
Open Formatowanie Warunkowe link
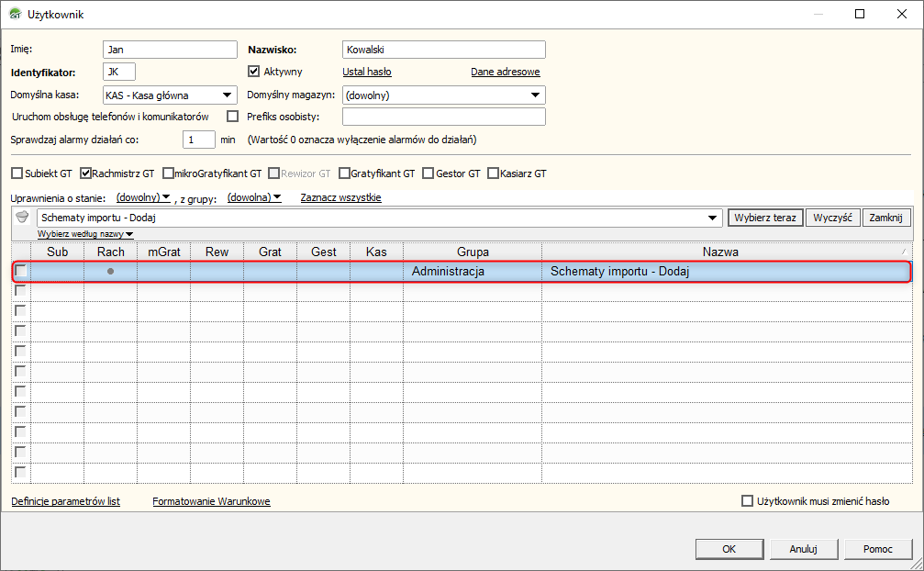211,501
